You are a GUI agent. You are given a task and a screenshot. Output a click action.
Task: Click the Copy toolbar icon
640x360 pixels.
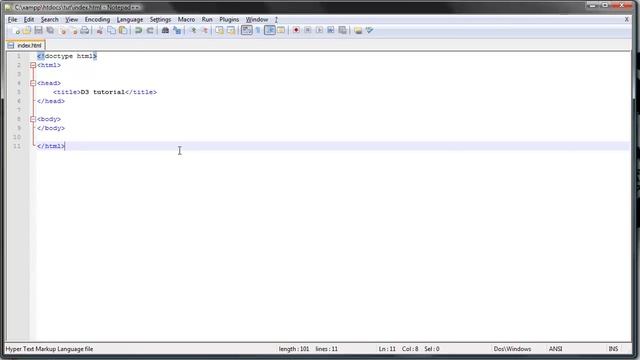111,31
